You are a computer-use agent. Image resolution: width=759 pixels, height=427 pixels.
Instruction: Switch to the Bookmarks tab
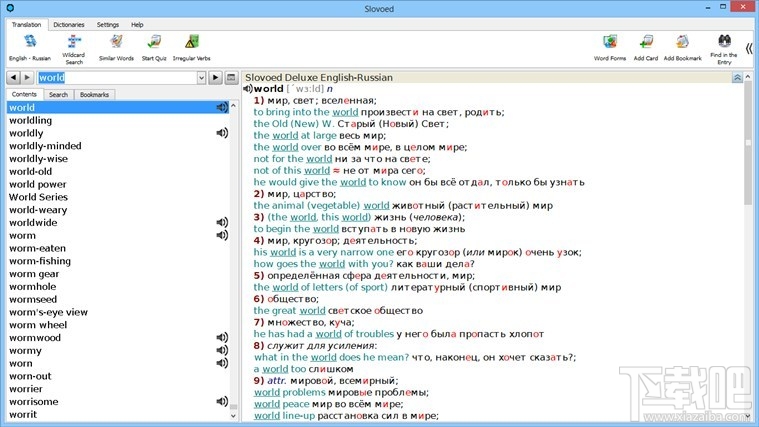point(94,95)
